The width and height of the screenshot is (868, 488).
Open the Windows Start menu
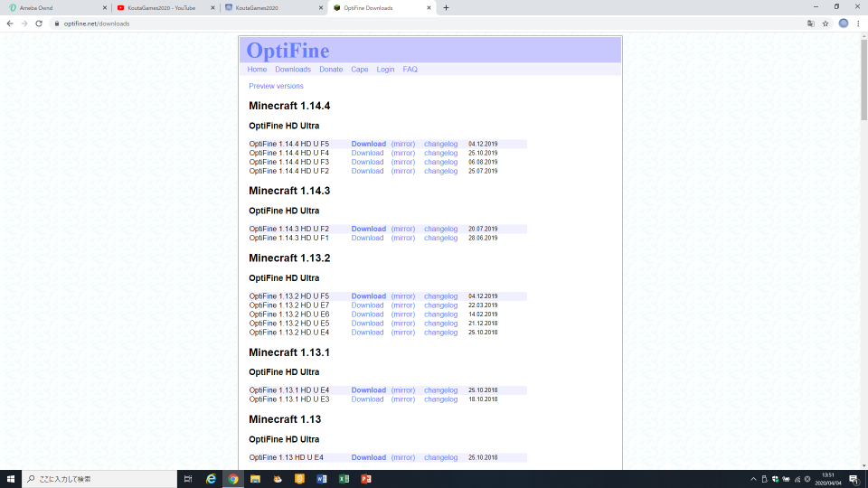pos(11,479)
